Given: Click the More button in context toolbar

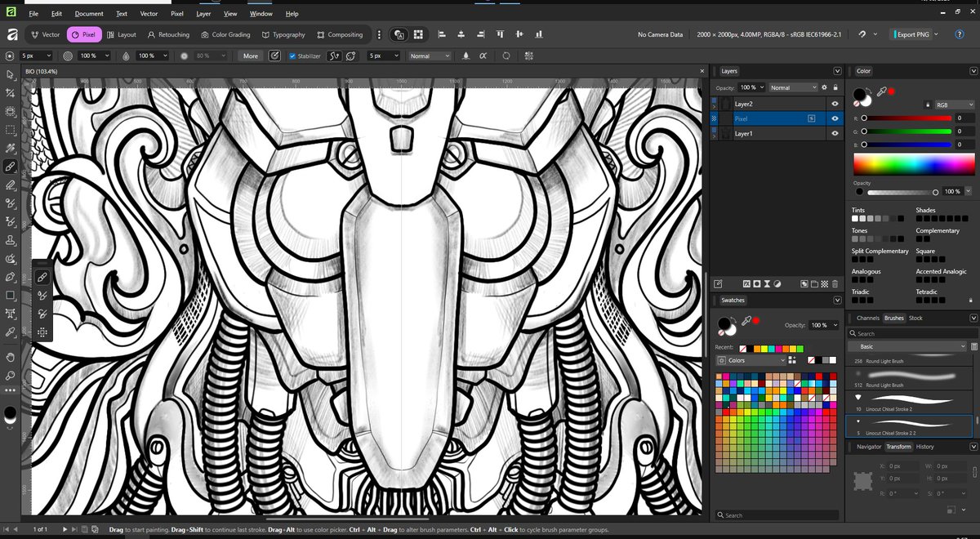Looking at the screenshot, I should 251,56.
